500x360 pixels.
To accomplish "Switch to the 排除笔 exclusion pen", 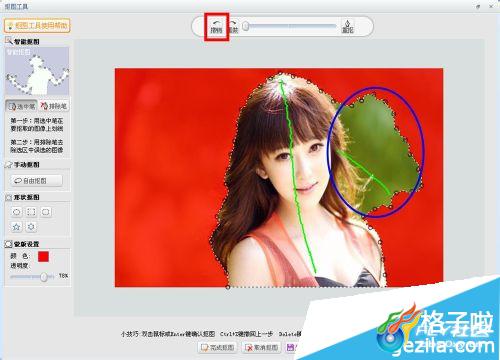I will (x=54, y=106).
